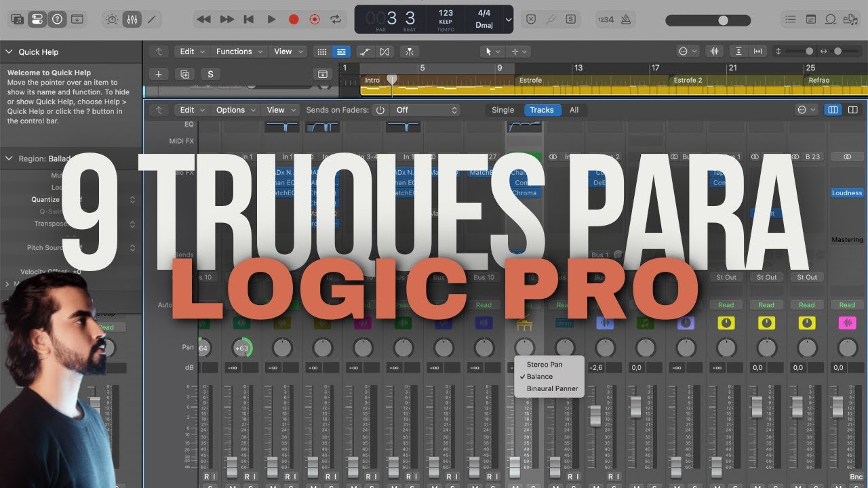Open the Mixer Options menu

[x=235, y=110]
